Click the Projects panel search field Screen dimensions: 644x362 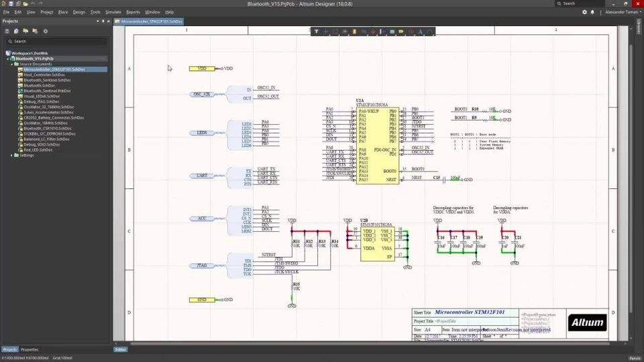click(56, 41)
